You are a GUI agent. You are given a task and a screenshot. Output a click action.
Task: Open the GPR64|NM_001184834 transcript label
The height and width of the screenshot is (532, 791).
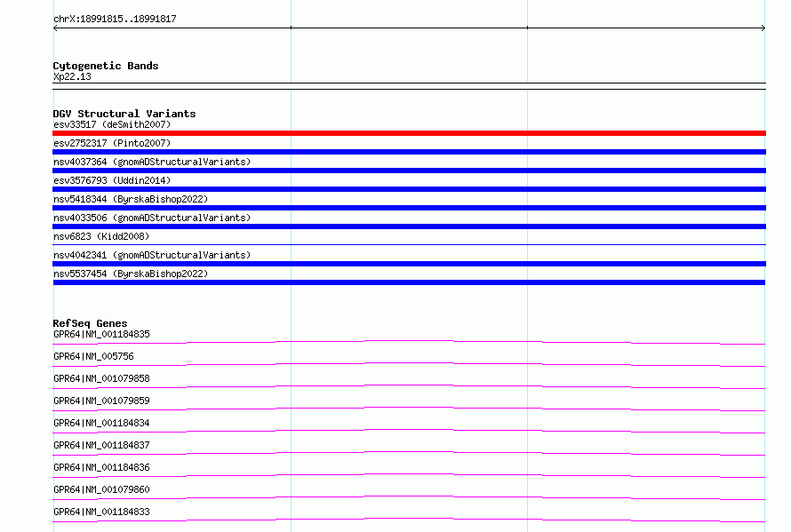click(x=101, y=423)
